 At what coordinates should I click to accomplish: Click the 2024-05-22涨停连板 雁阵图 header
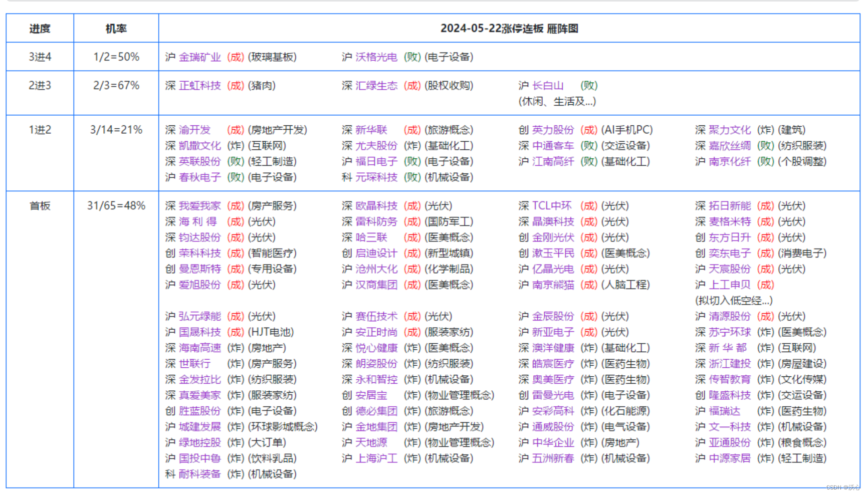(509, 29)
